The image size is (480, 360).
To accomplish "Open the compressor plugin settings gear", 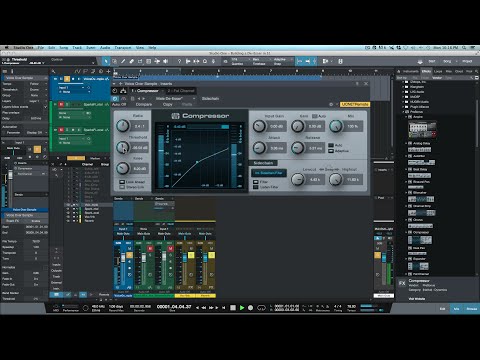I will (331, 104).
